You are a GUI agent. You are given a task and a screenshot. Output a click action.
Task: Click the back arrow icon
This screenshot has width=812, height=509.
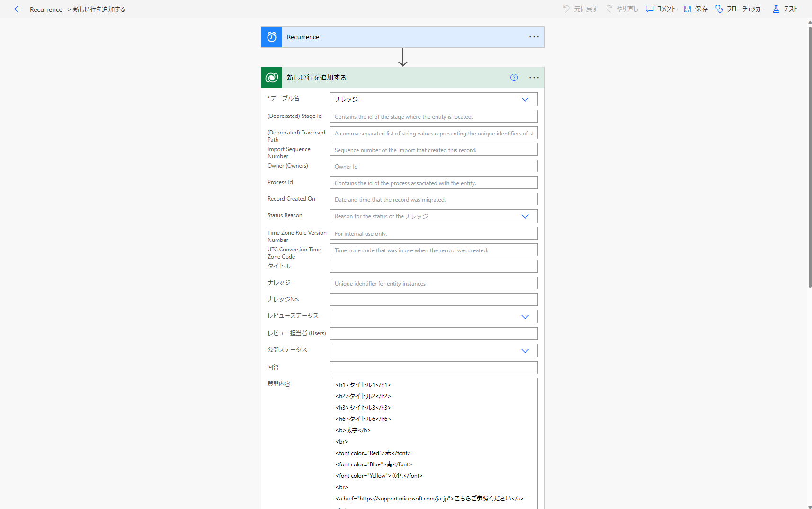(x=18, y=9)
